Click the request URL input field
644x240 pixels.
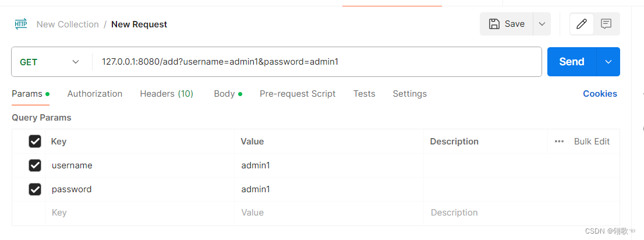[x=314, y=62]
